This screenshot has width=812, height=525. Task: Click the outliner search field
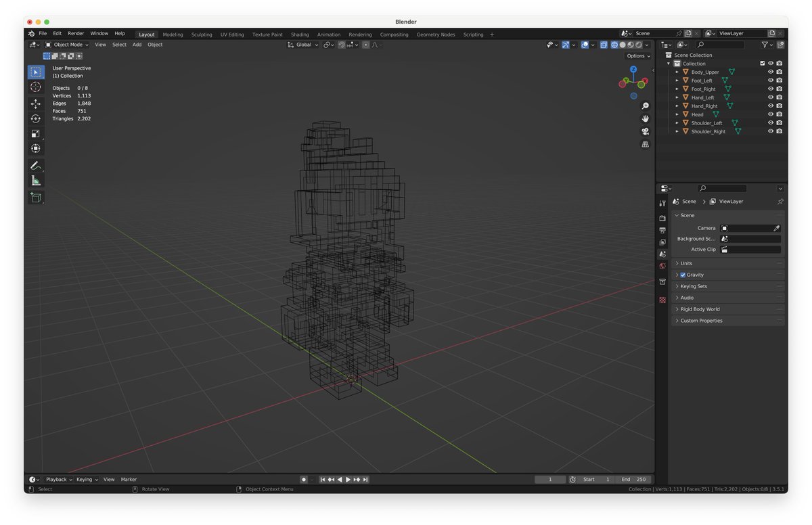coord(720,45)
